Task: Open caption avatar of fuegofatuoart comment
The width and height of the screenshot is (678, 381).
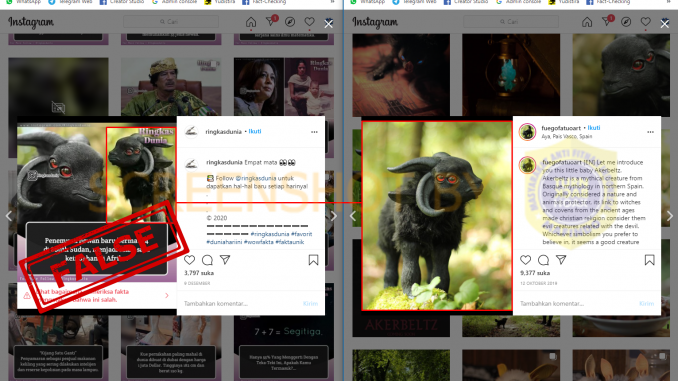Action: (x=528, y=165)
